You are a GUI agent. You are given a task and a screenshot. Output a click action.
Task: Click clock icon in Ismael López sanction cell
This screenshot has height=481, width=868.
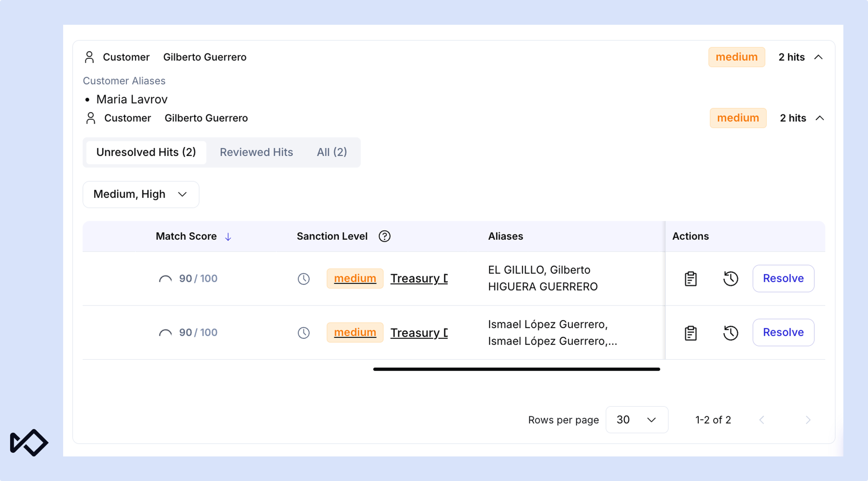coord(304,333)
